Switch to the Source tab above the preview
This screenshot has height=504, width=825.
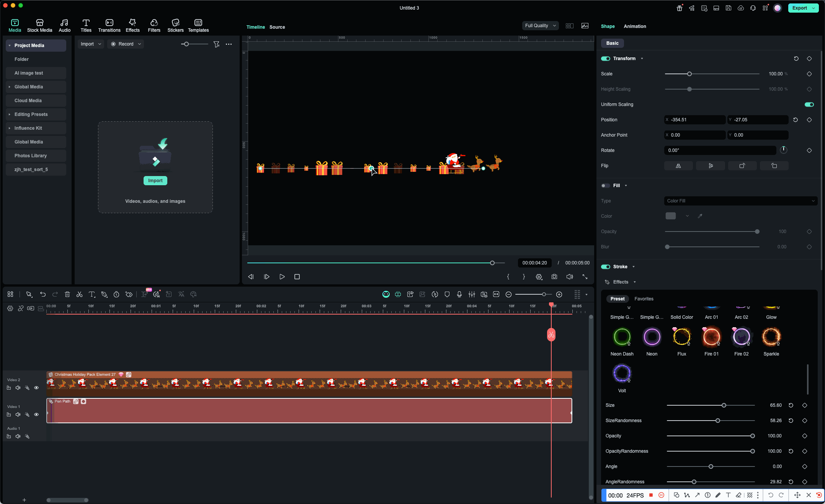click(277, 27)
